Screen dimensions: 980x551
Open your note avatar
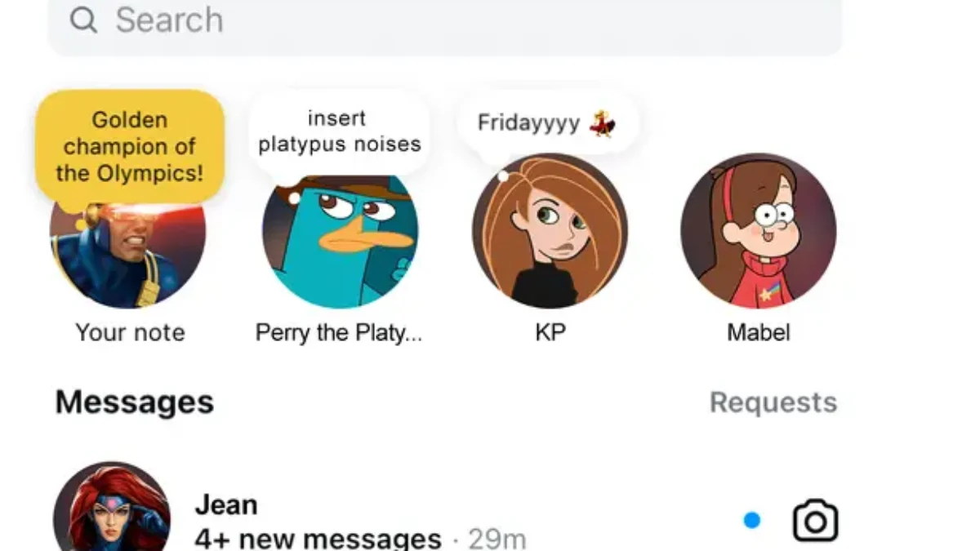click(x=128, y=245)
